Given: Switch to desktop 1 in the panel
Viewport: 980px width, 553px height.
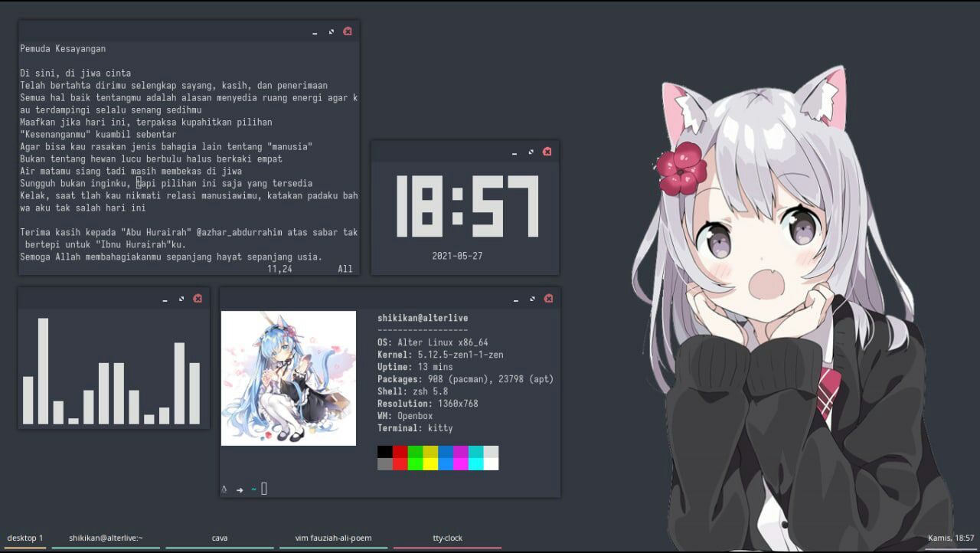Looking at the screenshot, I should pos(25,538).
